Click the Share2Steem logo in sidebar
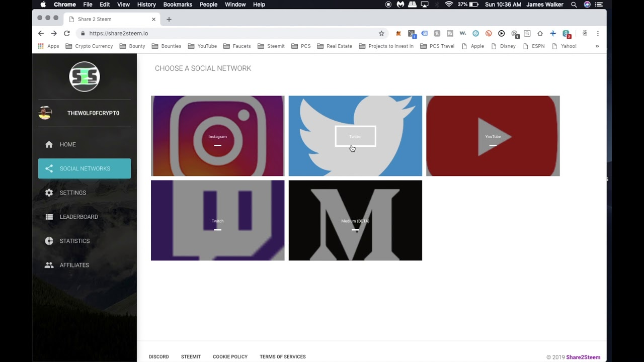Image resolution: width=644 pixels, height=362 pixels. pos(85,76)
